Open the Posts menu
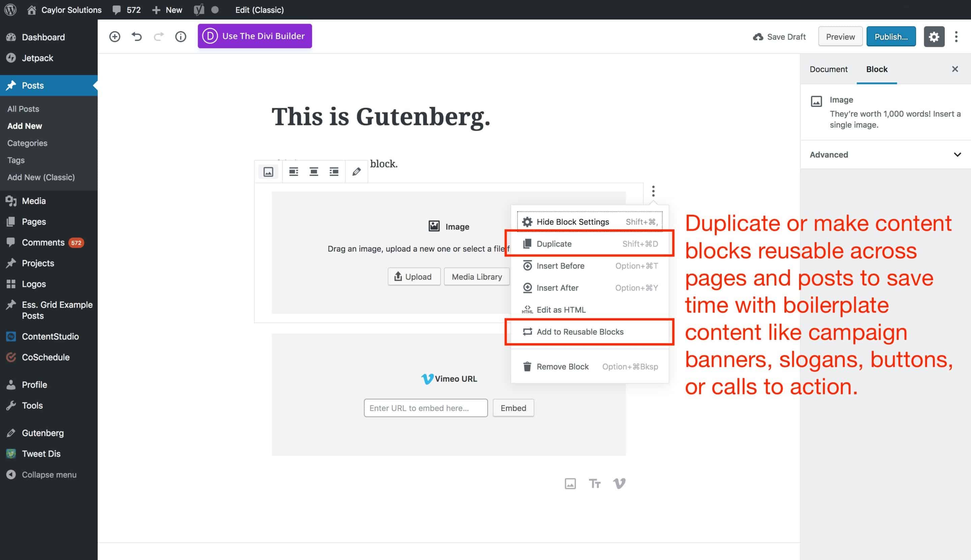Image resolution: width=971 pixels, height=560 pixels. [49, 85]
